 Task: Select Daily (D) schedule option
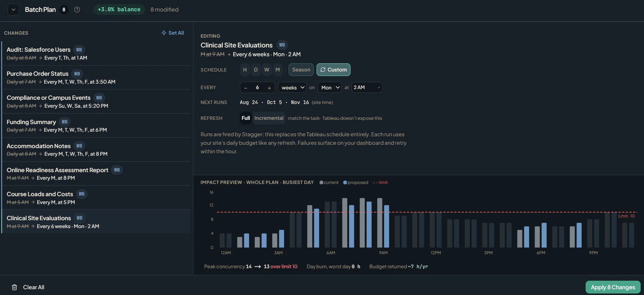(256, 70)
